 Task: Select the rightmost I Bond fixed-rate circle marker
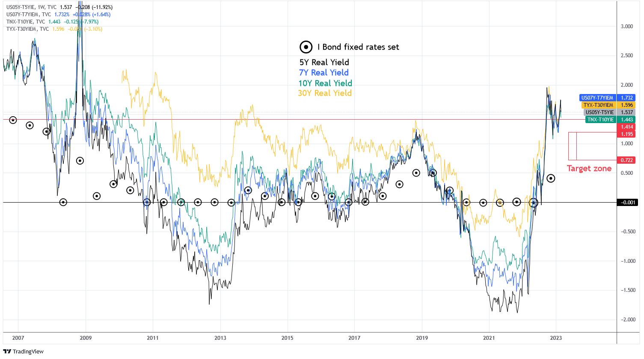point(551,178)
